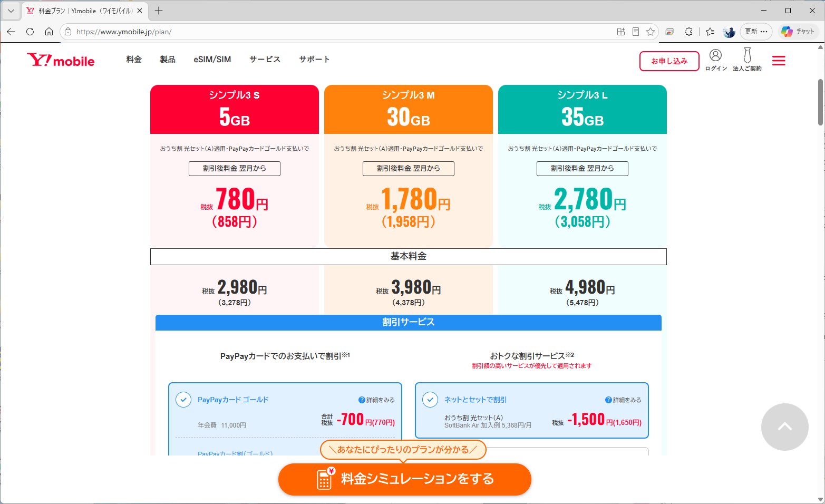Open the tab list dropdown arrow
Image resolution: width=825 pixels, height=504 pixels.
[11, 11]
